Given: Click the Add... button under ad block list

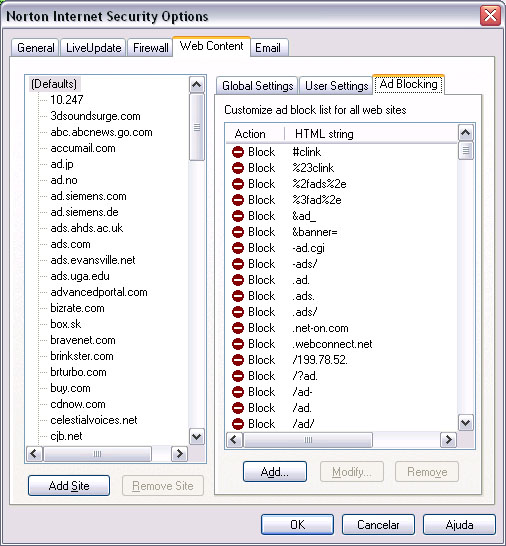Looking at the screenshot, I should (x=275, y=472).
